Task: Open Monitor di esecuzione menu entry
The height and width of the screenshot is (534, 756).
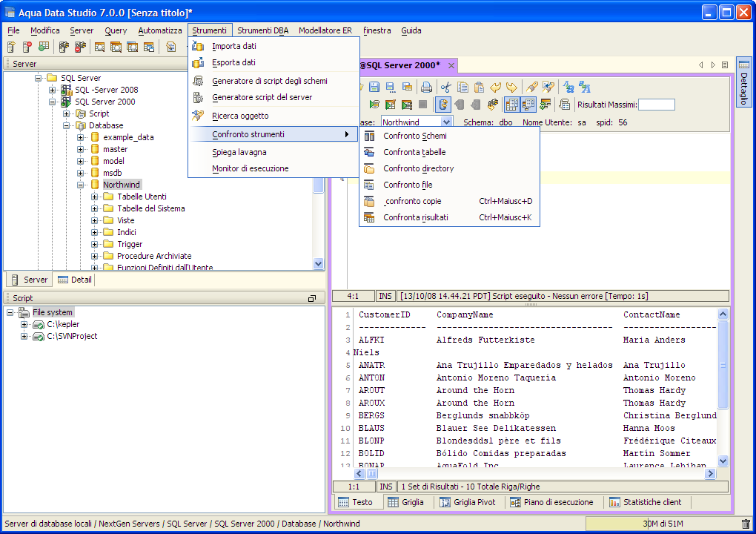Action: pos(273,168)
